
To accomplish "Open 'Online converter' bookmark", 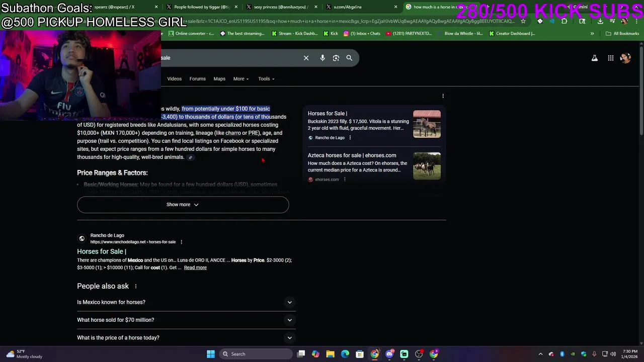I will [191, 34].
